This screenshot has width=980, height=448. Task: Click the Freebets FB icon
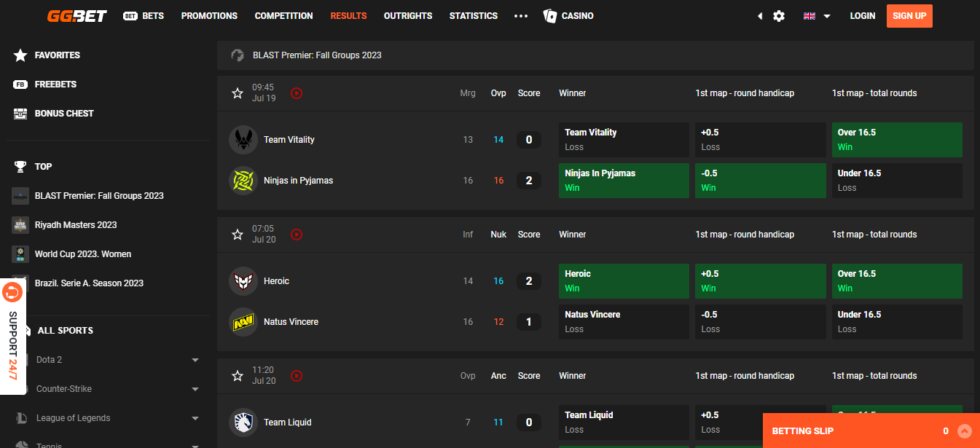tap(20, 85)
